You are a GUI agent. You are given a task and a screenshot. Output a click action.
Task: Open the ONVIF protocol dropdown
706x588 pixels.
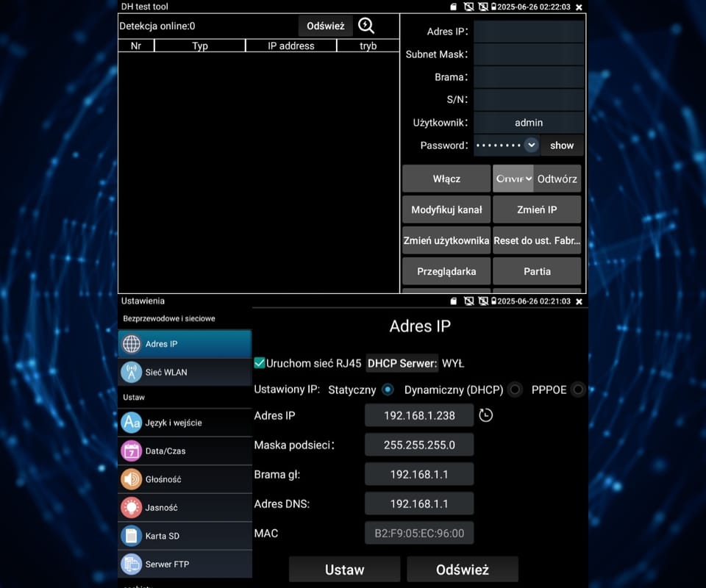[x=513, y=179]
